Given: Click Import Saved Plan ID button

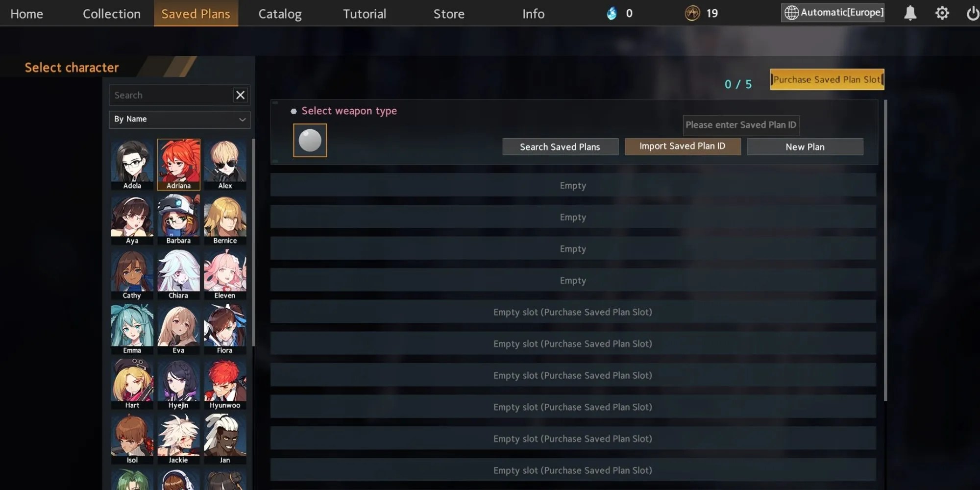Looking at the screenshot, I should pyautogui.click(x=683, y=147).
